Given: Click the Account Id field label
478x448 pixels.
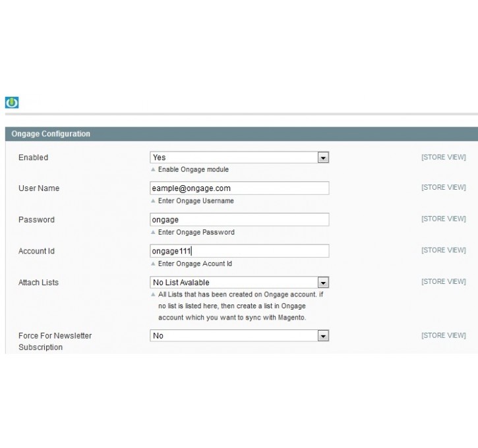Looking at the screenshot, I should pyautogui.click(x=36, y=251).
